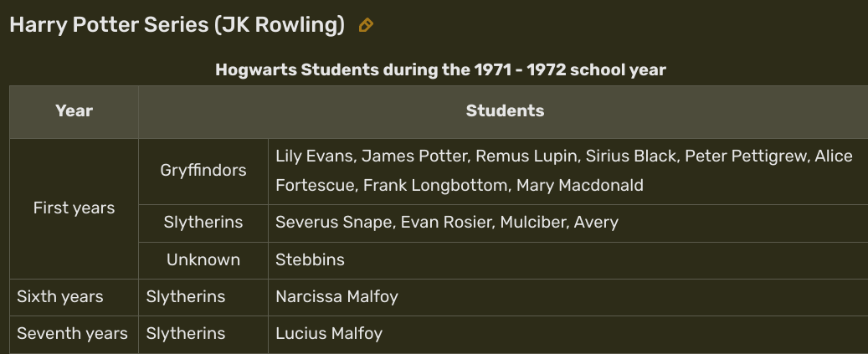The height and width of the screenshot is (354, 868).
Task: Click the 'Seventh years' row cell
Action: (x=72, y=334)
